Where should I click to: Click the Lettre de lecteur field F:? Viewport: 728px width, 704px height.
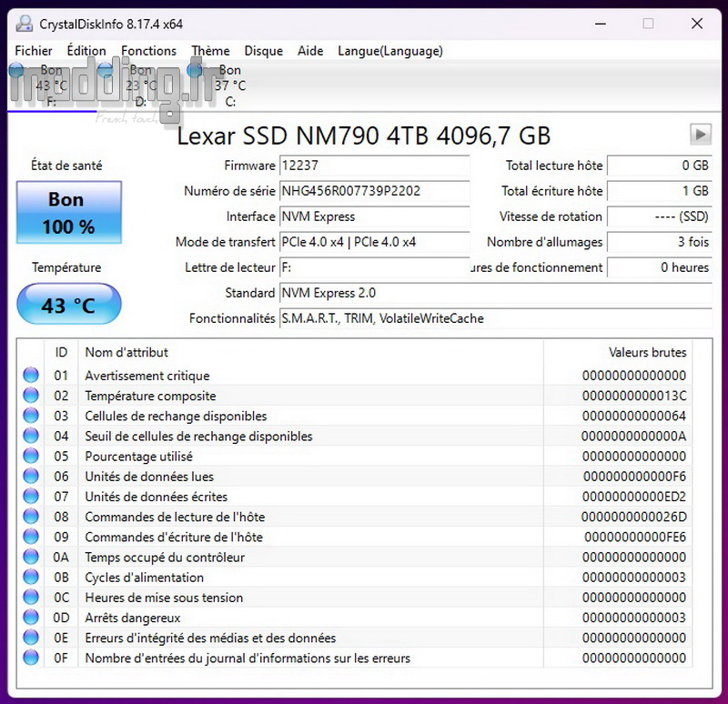pos(374,267)
